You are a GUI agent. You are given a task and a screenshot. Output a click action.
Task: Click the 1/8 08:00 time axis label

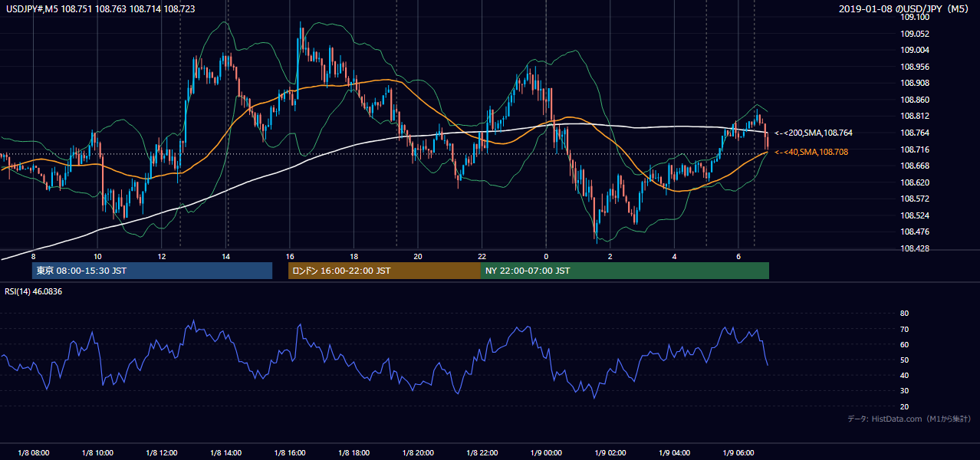pyautogui.click(x=33, y=452)
